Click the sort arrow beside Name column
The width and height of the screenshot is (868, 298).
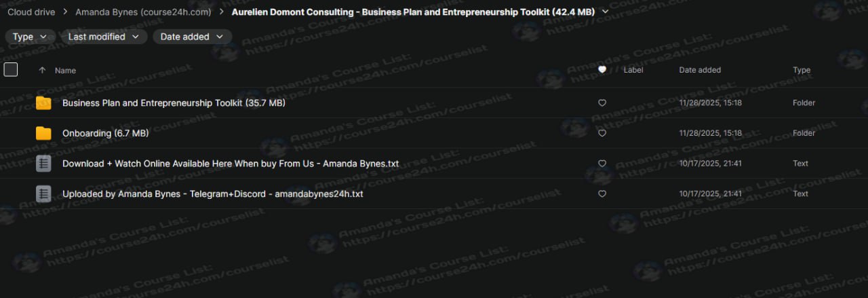[x=43, y=70]
